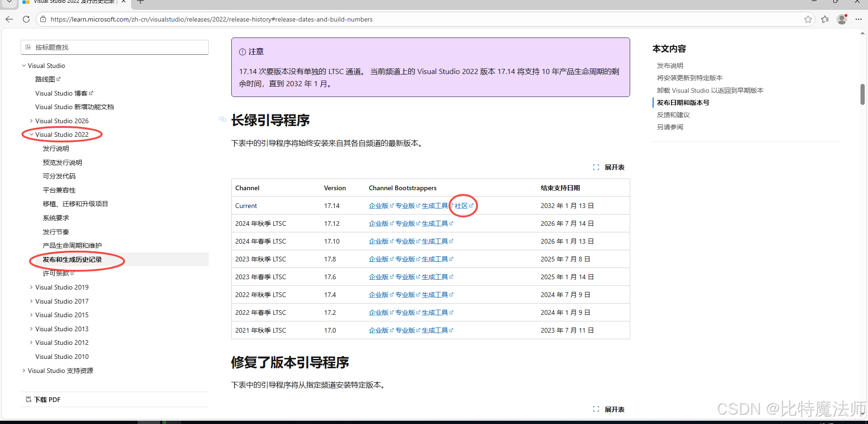Expand the Visual Studio 2015 tree node
This screenshot has height=424, width=868.
coord(31,315)
